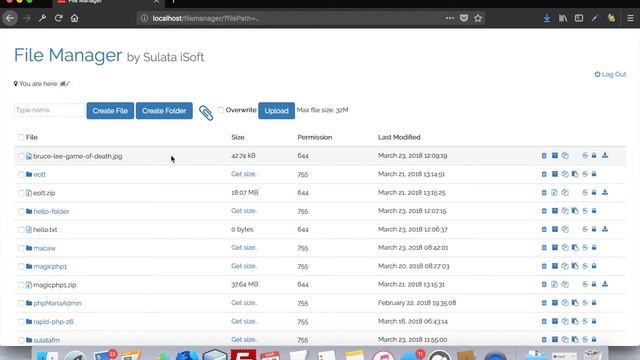
Task: Extract magicphp1.zip with the zip icon
Action: (554, 284)
